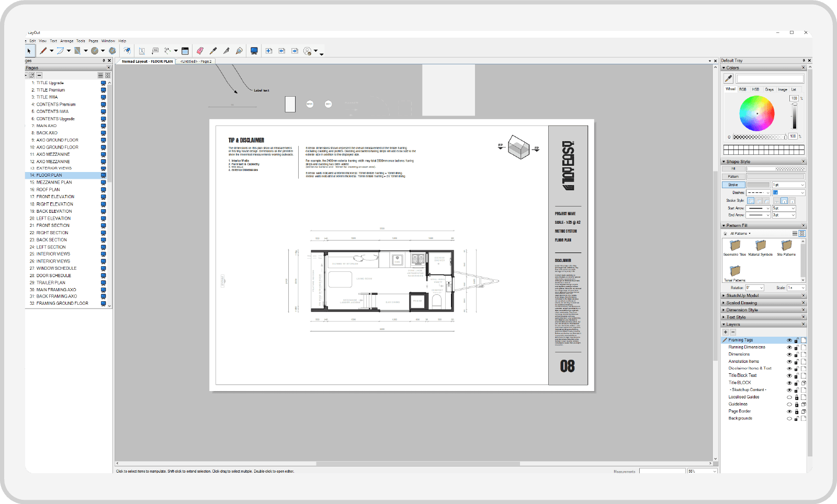Switch to the Grays color tab
The height and width of the screenshot is (504, 837).
[769, 89]
